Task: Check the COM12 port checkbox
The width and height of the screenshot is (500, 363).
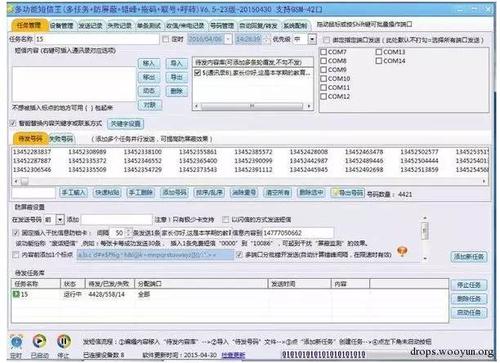Action: pos(323,96)
